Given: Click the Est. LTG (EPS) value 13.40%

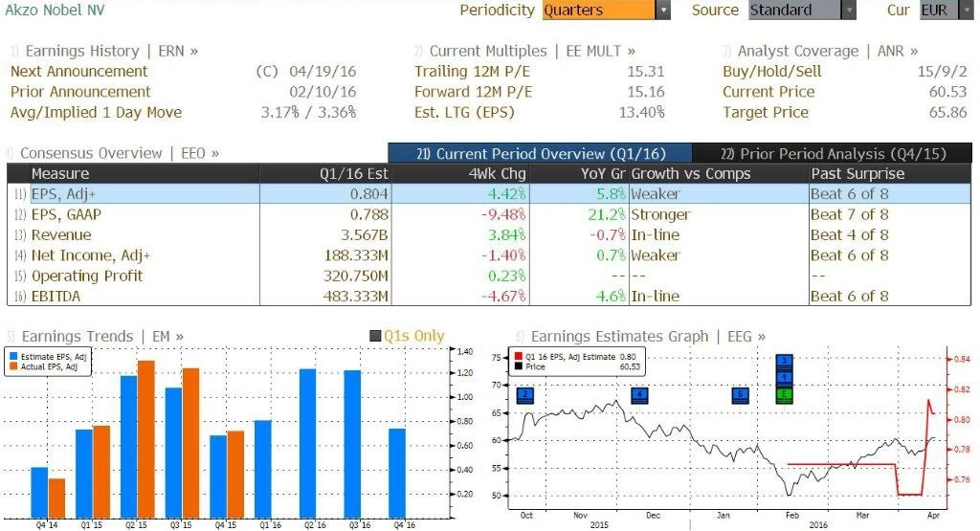Looking at the screenshot, I should [641, 113].
